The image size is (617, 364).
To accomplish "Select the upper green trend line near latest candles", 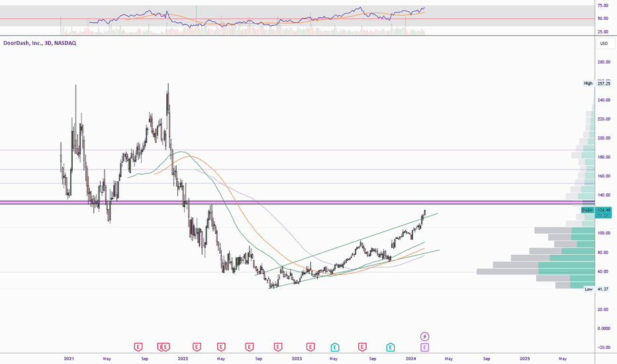I will click(346, 244).
